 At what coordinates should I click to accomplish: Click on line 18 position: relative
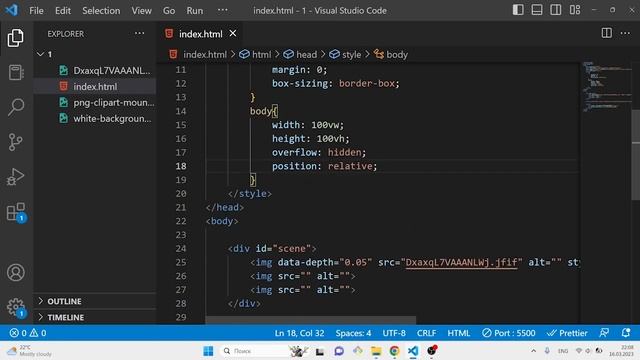pos(324,166)
